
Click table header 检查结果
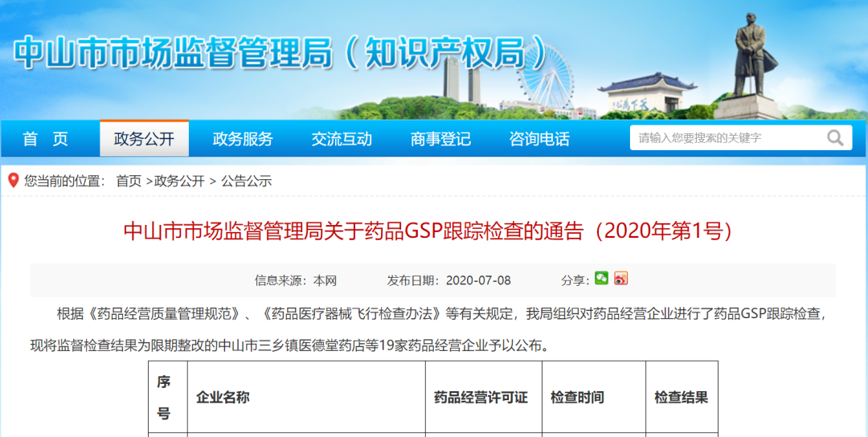(x=681, y=397)
